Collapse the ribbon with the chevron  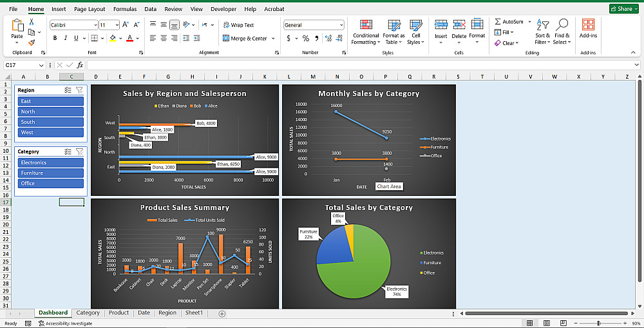click(633, 52)
